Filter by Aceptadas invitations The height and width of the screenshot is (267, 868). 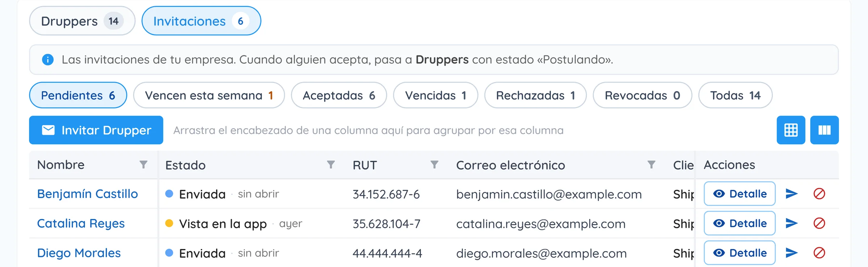(x=339, y=95)
